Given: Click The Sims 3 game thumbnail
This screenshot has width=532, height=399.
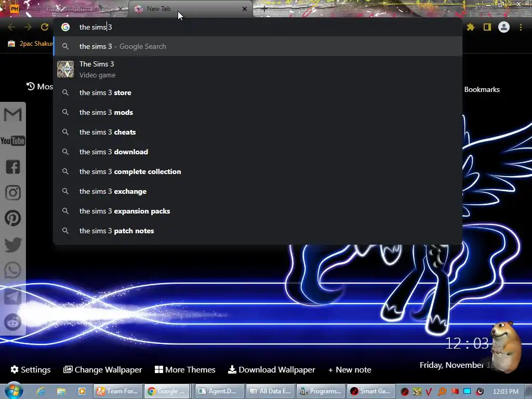Looking at the screenshot, I should coord(65,69).
